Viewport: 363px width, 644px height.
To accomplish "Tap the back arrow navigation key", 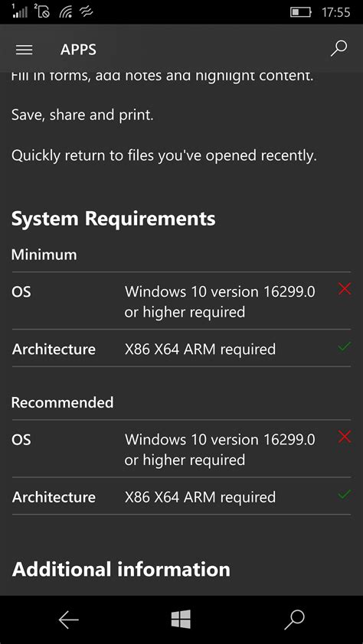I will click(x=69, y=620).
